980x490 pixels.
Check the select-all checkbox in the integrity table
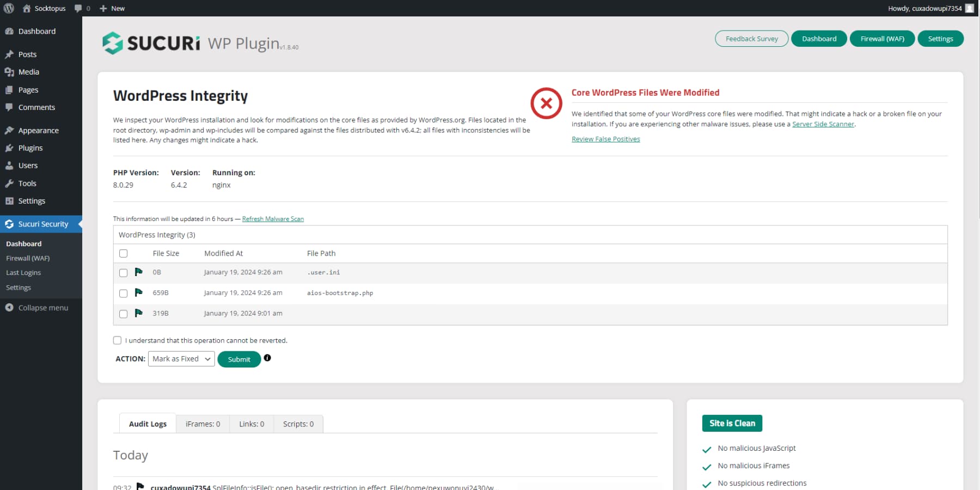(x=123, y=253)
